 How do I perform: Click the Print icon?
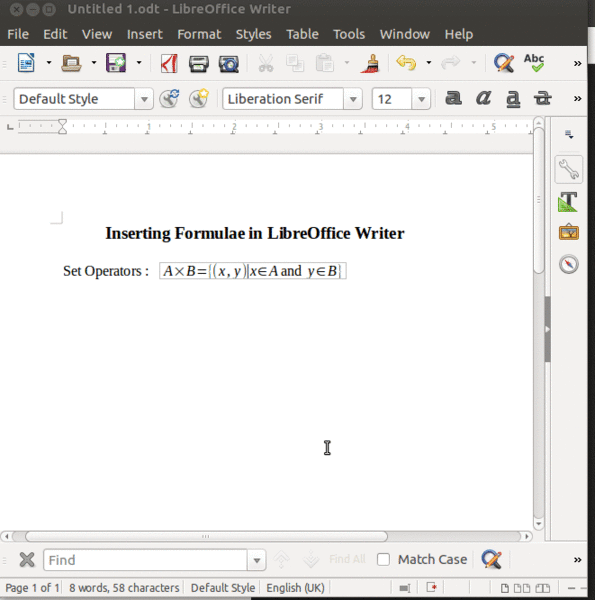[x=199, y=64]
